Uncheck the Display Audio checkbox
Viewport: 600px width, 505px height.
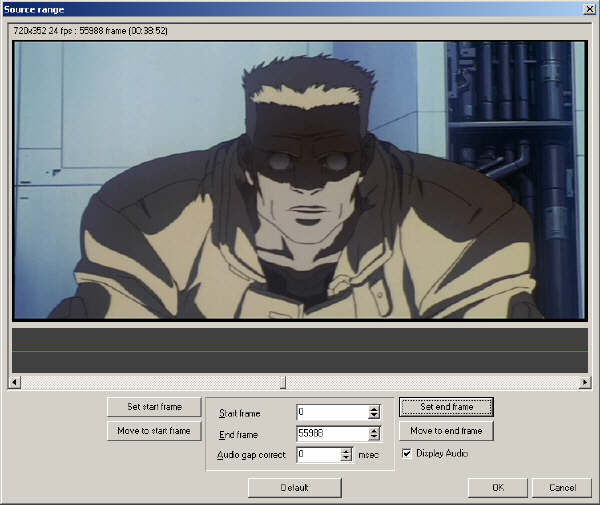(x=407, y=453)
